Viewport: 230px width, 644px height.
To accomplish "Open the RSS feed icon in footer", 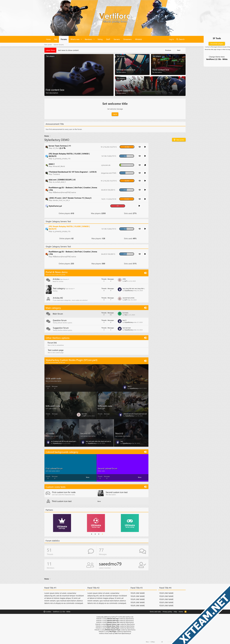I will [x=185, y=612].
